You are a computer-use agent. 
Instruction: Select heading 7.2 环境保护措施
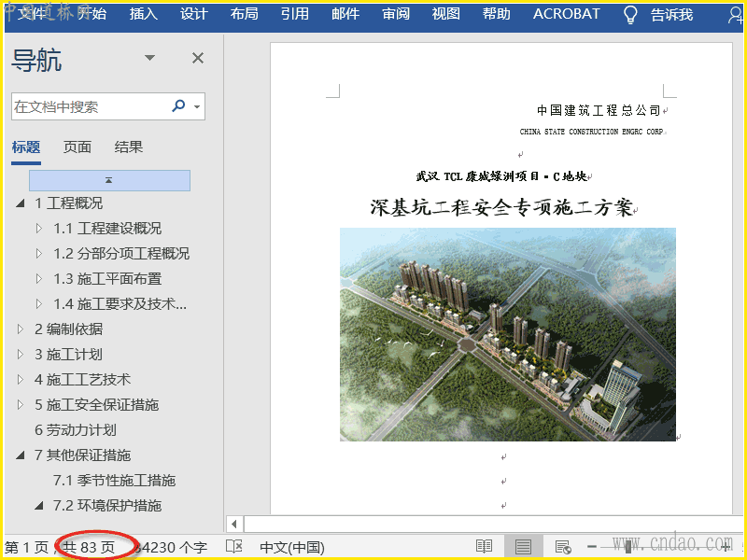pyautogui.click(x=107, y=505)
